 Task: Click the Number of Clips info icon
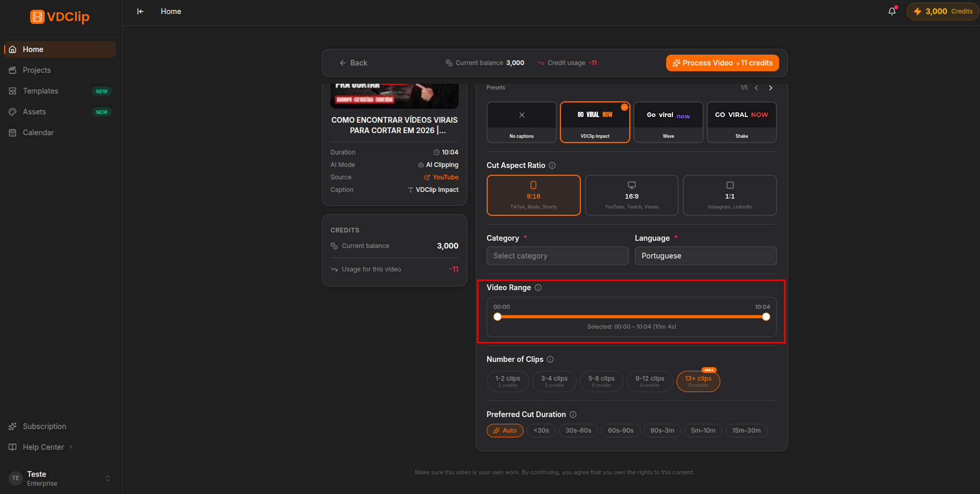coord(550,359)
